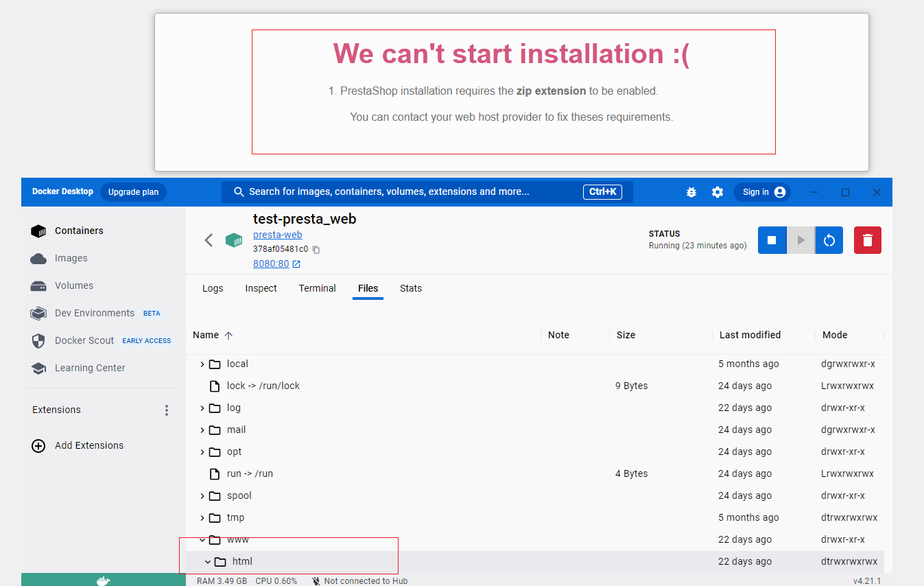
Task: Click the container cube icon in header
Action: (235, 240)
